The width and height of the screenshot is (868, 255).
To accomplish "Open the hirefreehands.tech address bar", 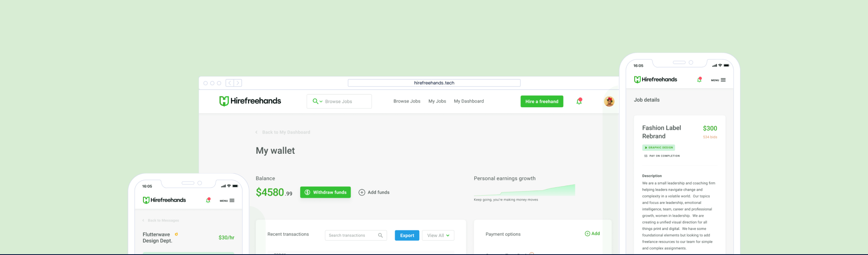I will 434,83.
